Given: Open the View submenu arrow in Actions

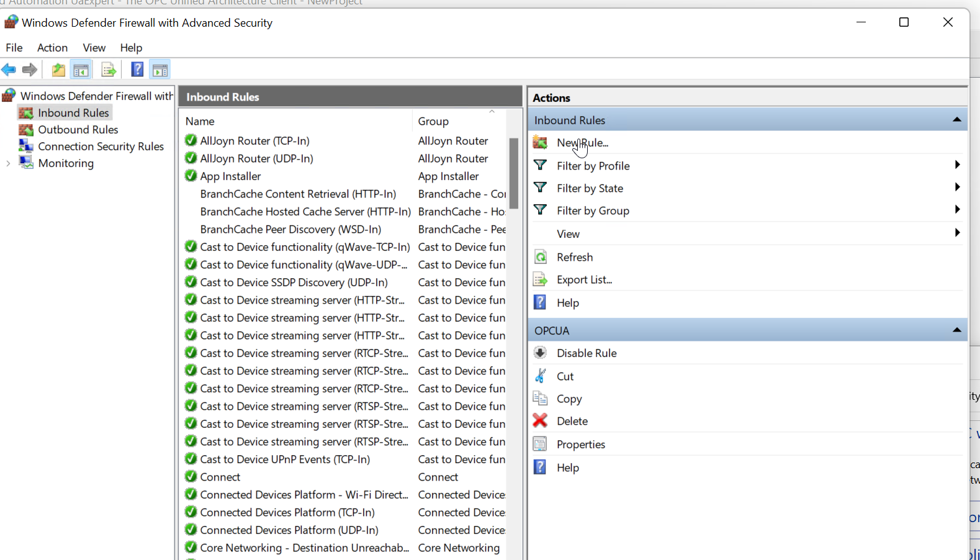Looking at the screenshot, I should [x=957, y=233].
